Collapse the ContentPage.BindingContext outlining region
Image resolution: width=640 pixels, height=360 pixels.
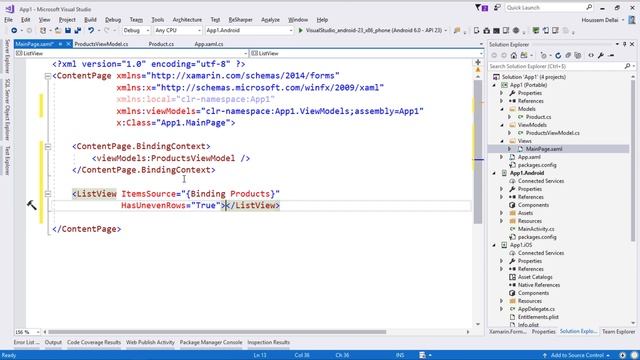[48, 147]
